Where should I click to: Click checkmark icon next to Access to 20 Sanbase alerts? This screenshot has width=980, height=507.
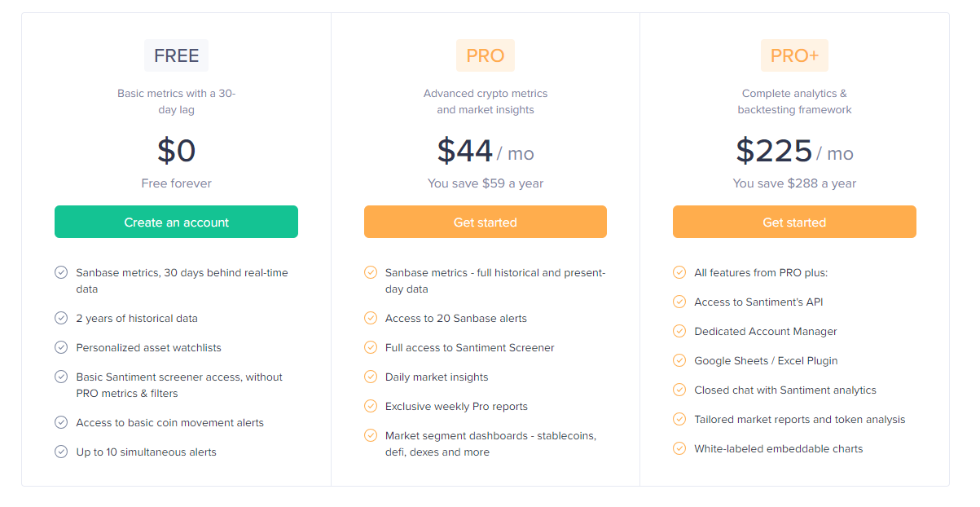coord(371,318)
